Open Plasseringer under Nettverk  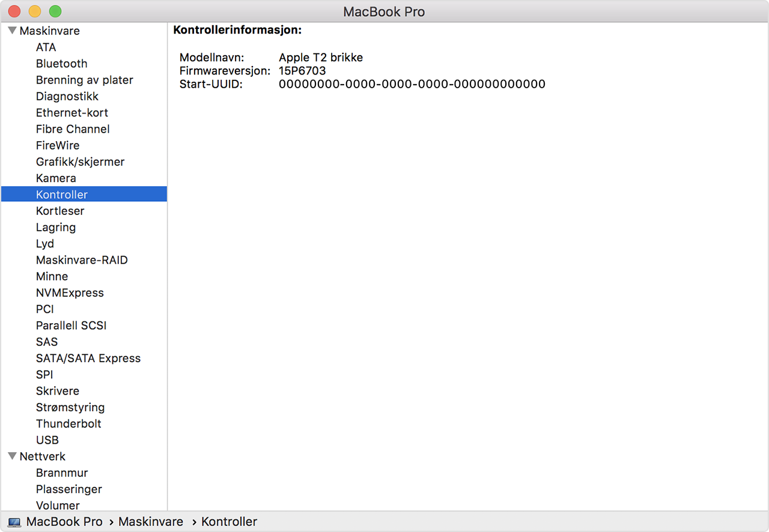click(69, 489)
